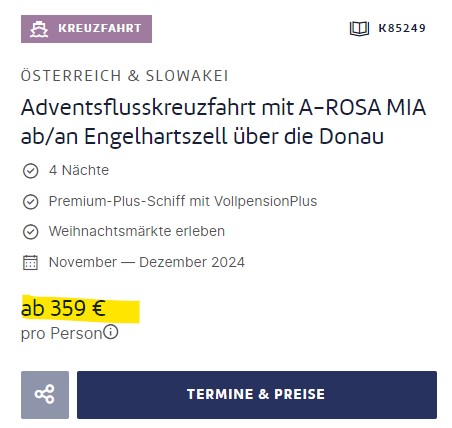Click ab/an Engelhartszell über die Donau line
The height and width of the screenshot is (428, 452).
tap(203, 136)
